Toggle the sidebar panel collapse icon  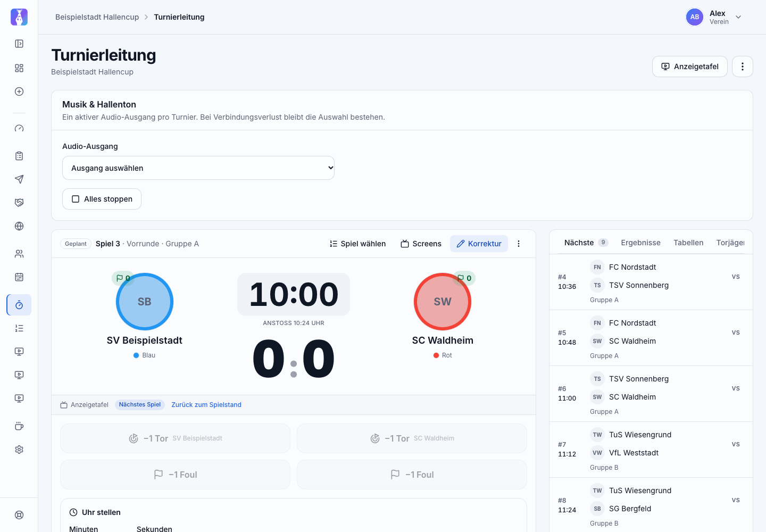(x=19, y=44)
